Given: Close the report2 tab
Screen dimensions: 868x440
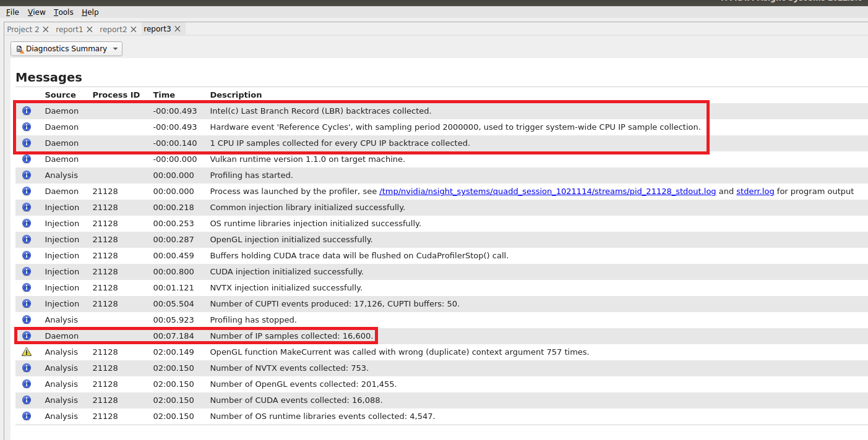Looking at the screenshot, I should pyautogui.click(x=134, y=28).
